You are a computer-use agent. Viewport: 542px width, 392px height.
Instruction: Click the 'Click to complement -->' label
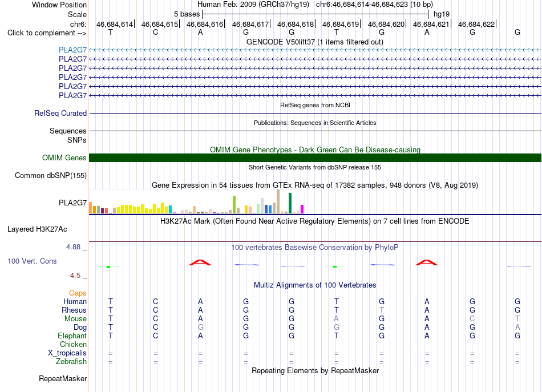(47, 33)
